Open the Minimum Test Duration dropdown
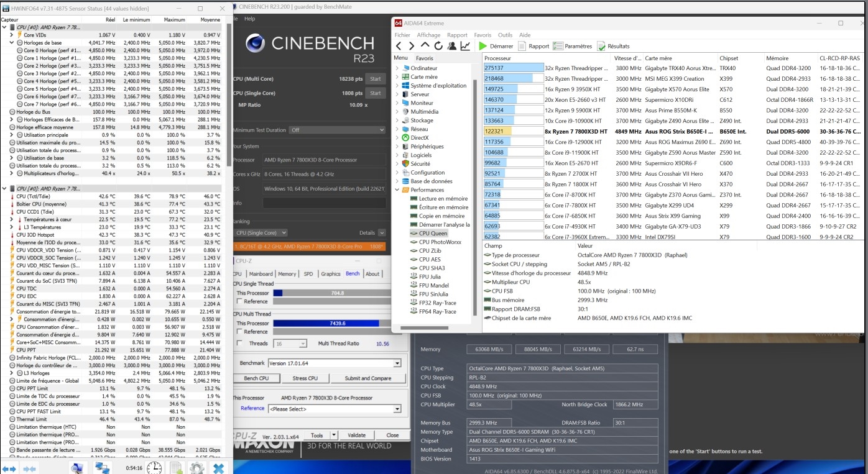 click(381, 130)
